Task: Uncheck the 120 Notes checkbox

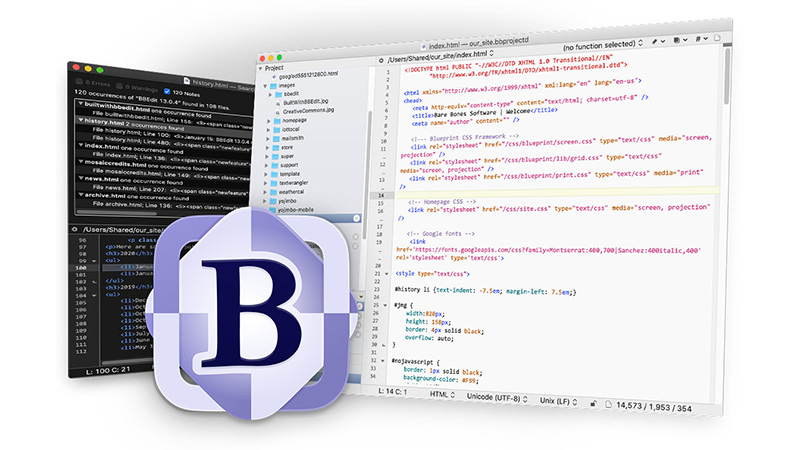Action: 167,91
